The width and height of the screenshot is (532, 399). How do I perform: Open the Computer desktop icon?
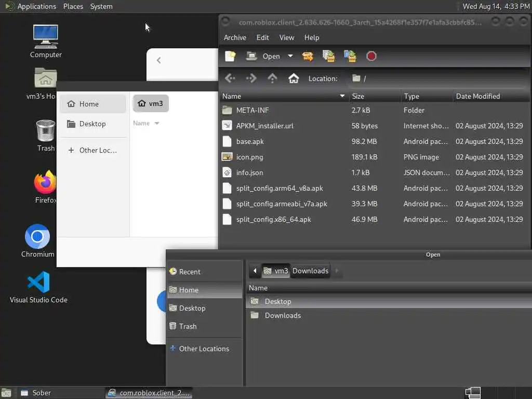[46, 42]
